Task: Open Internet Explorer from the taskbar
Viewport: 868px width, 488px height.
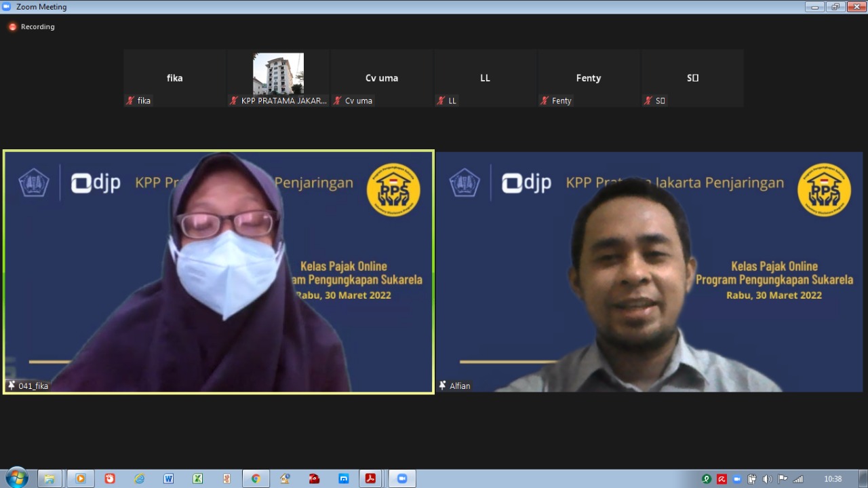Action: coord(139,478)
